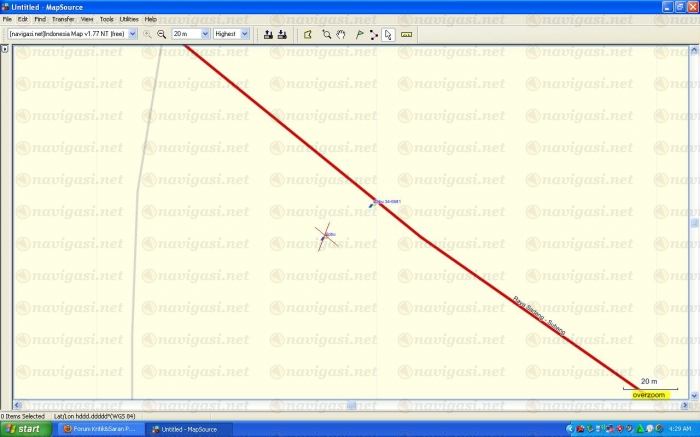Open the Utilities menu
This screenshot has height=437, width=700.
129,19
